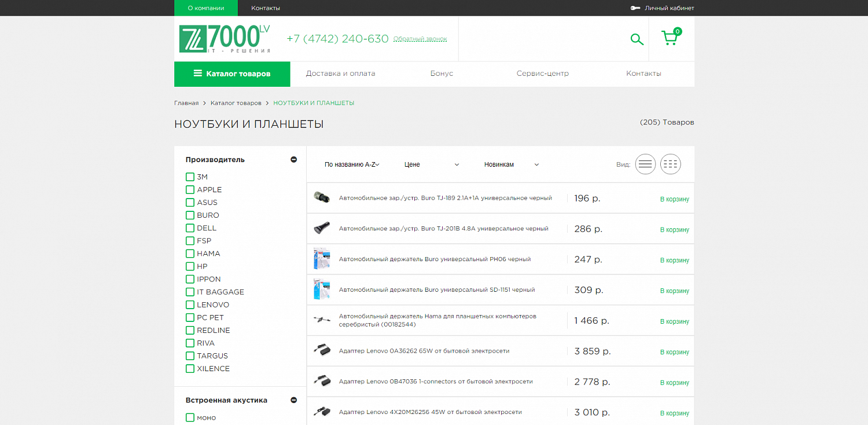
Task: Go to Главная breadcrumb
Action: (186, 103)
